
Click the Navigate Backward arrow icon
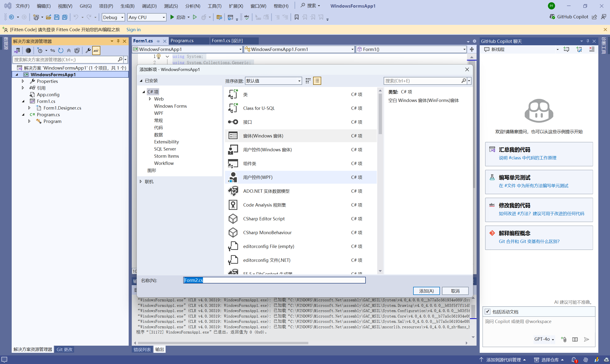[x=11, y=17]
